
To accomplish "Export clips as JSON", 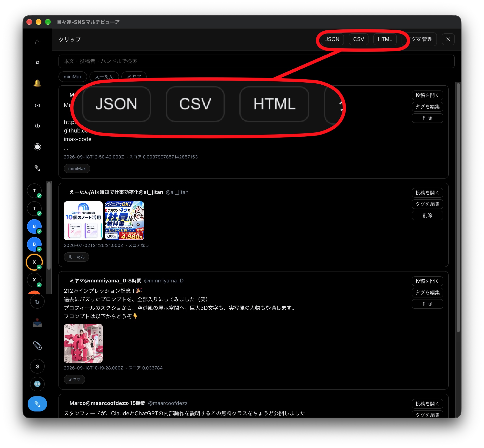I will [x=332, y=39].
